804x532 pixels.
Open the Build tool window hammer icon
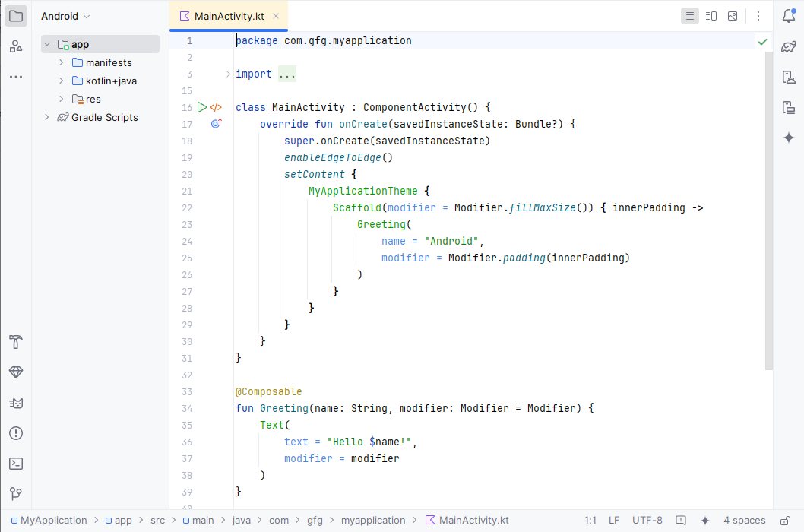16,342
